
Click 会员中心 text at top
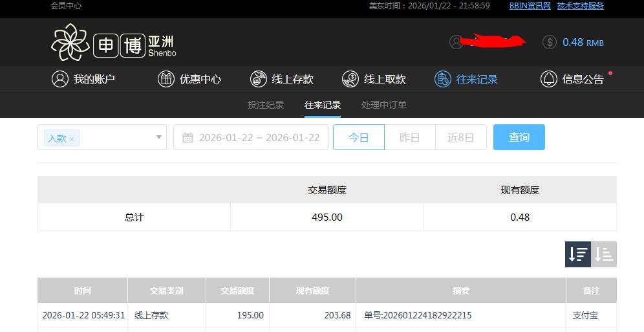coord(66,6)
